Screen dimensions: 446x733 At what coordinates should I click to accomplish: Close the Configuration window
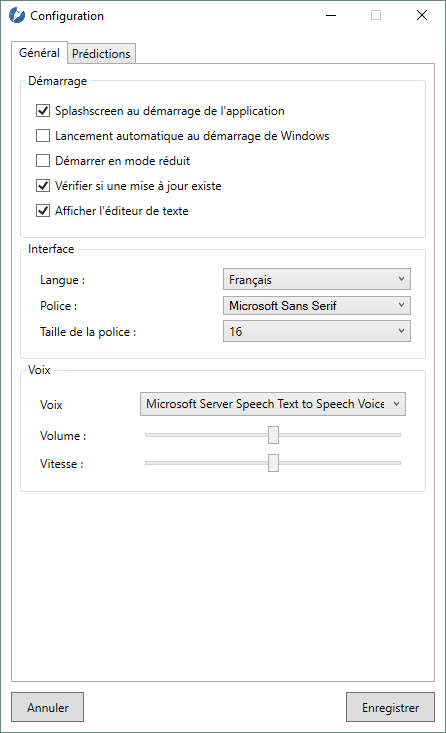coord(422,15)
